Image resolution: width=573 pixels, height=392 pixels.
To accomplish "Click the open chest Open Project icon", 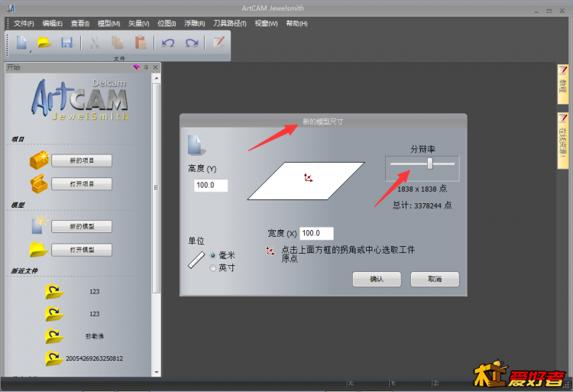I will (x=39, y=183).
